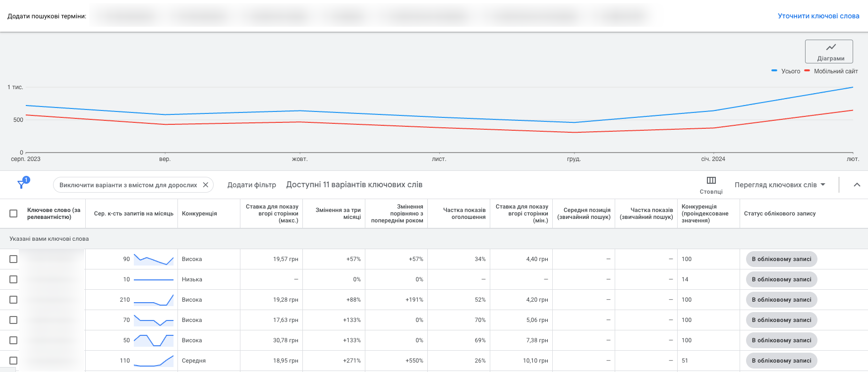Viewport: 868px width, 372px height.
Task: Open the Діаграми chart options button
Action: (829, 52)
